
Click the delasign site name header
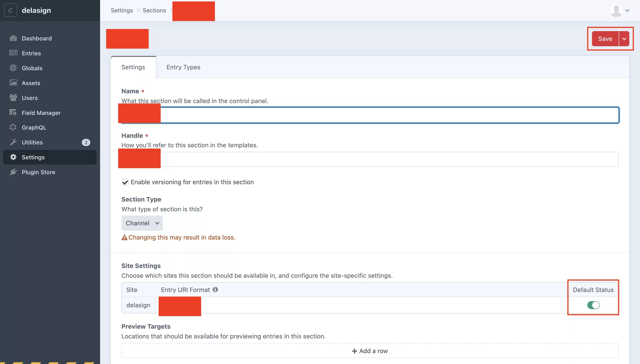click(36, 10)
